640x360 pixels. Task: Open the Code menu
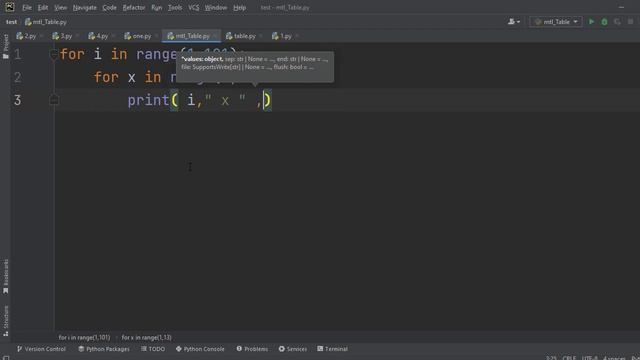(x=109, y=8)
